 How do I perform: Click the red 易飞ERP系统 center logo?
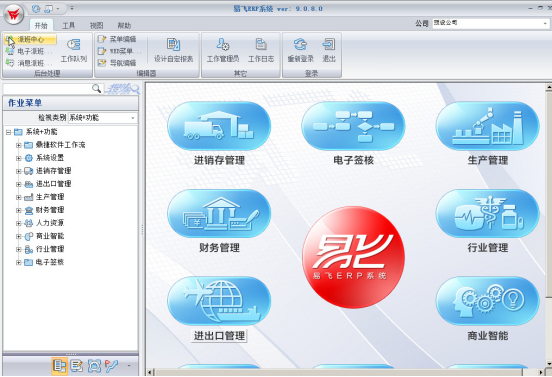coord(353,257)
